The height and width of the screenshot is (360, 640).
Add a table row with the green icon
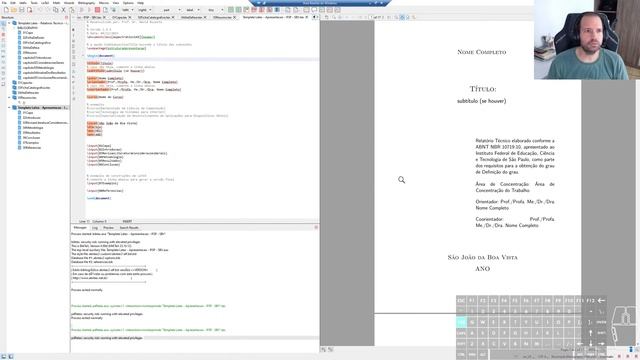coord(231,10)
